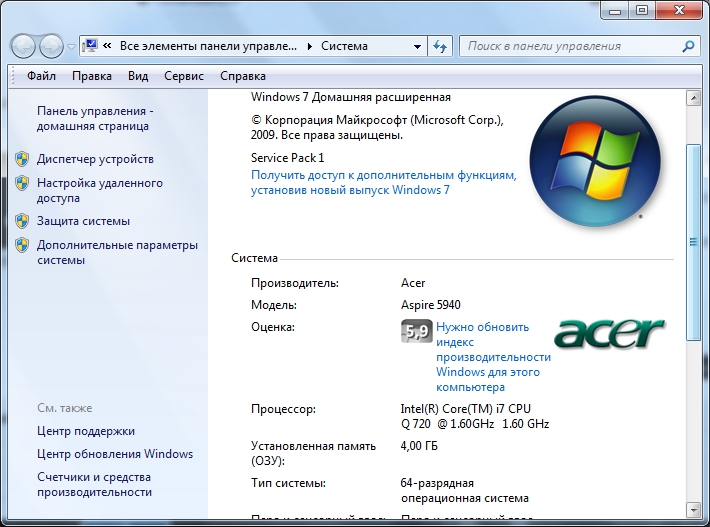Image resolution: width=710 pixels, height=527 pixels.
Task: Click the Поиск в панели управления search field
Action: coord(570,46)
